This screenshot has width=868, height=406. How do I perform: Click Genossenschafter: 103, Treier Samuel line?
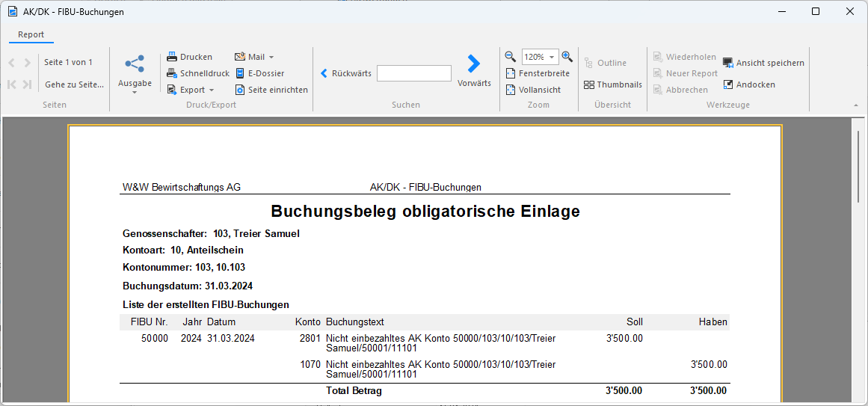[x=211, y=234]
